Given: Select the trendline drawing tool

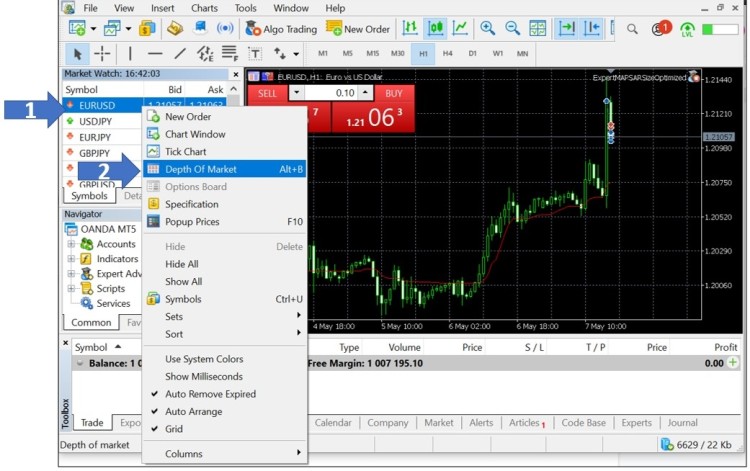Looking at the screenshot, I should tap(180, 54).
